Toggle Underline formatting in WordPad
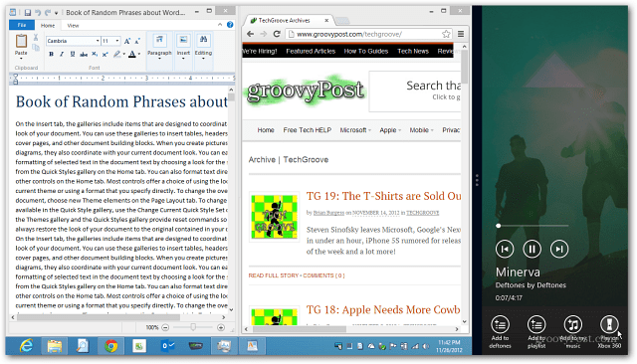 [73, 54]
